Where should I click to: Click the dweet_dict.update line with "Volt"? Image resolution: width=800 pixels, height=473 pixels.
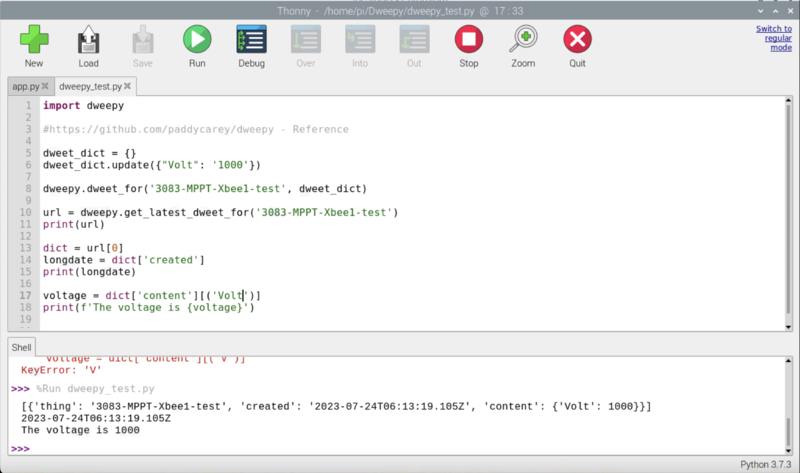152,165
